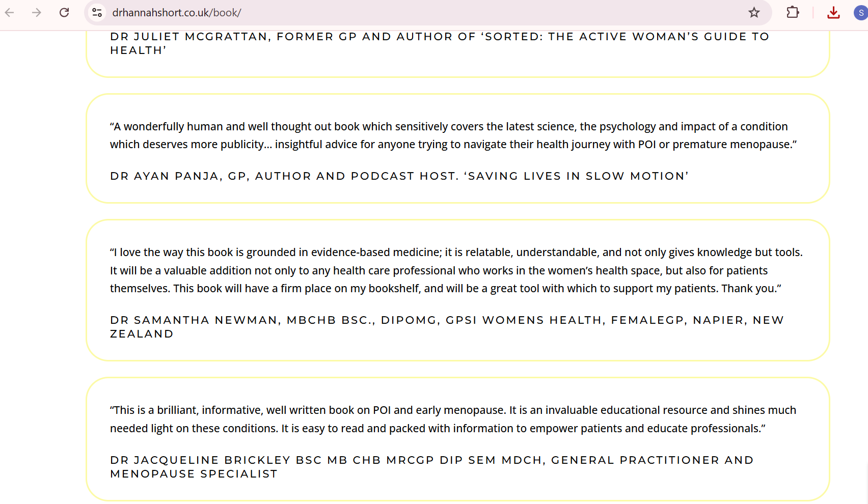Click the browser forward arrow
The width and height of the screenshot is (868, 504).
tap(37, 12)
